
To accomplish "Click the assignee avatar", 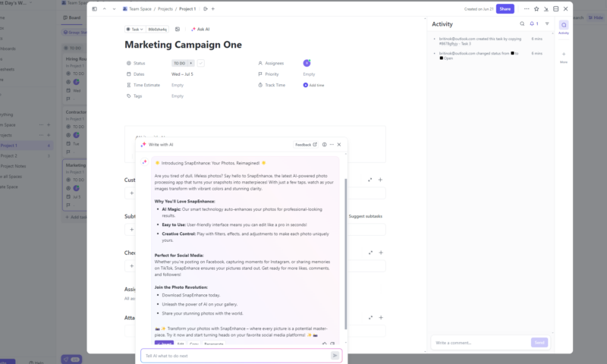I will tap(307, 63).
